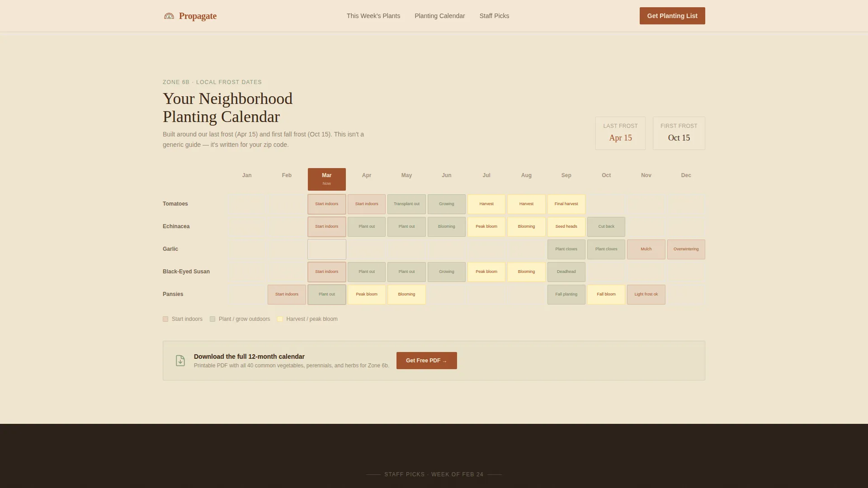Click Echinacea Cut back cell

click(606, 227)
